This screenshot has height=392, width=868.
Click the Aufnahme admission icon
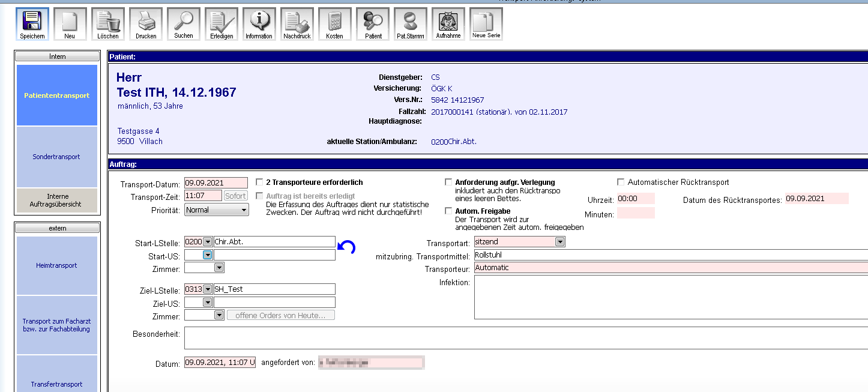click(x=448, y=24)
